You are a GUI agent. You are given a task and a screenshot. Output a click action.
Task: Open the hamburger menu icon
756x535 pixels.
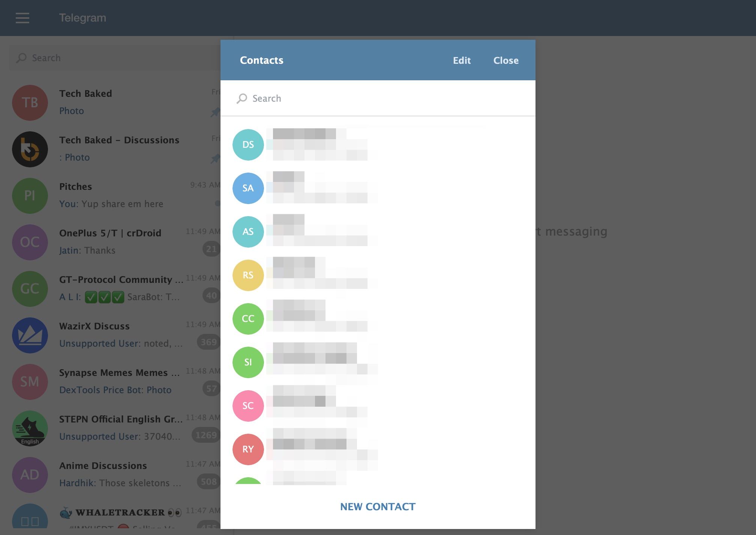22,18
